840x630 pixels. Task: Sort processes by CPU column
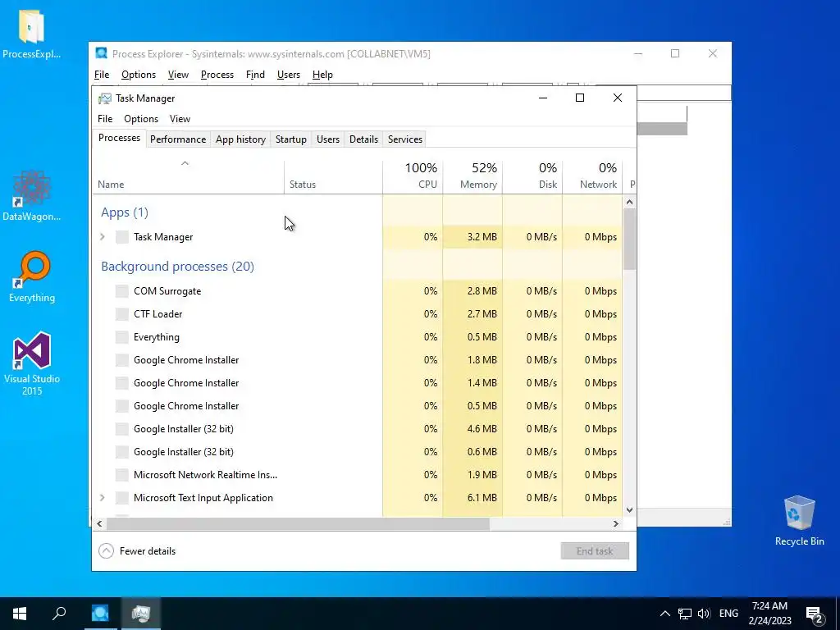(413, 177)
